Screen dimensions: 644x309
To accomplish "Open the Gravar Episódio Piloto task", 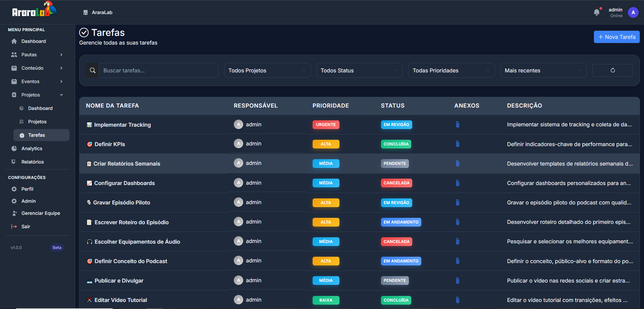I will point(121,202).
